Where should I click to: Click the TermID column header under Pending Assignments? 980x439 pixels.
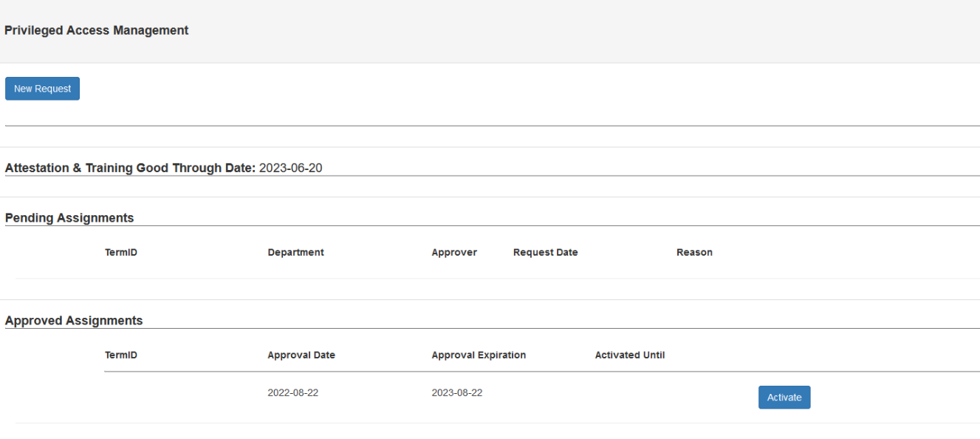tap(121, 253)
